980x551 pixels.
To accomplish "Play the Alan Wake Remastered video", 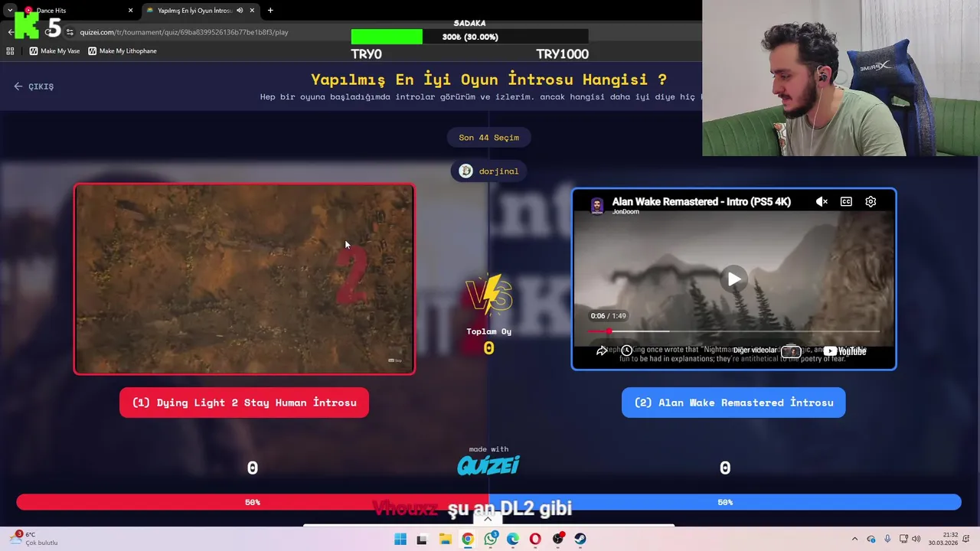I will [733, 279].
